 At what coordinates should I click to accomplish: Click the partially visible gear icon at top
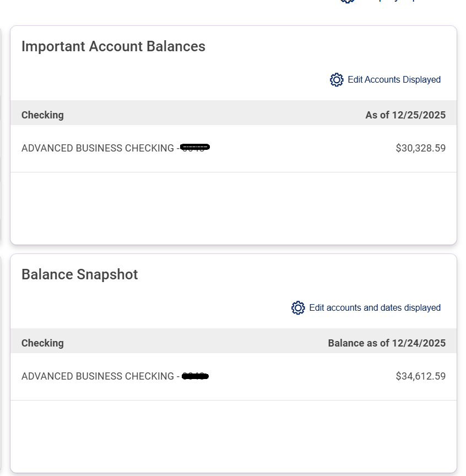(x=347, y=1)
